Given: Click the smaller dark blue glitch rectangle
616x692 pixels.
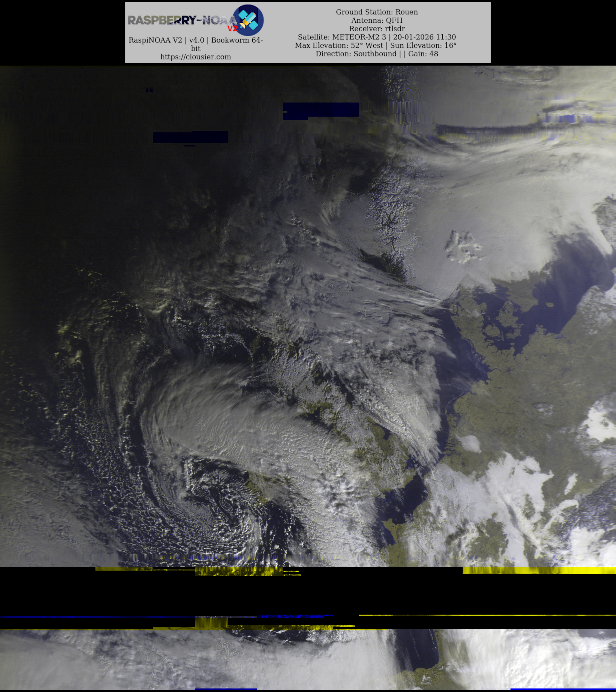Looking at the screenshot, I should coord(190,137).
